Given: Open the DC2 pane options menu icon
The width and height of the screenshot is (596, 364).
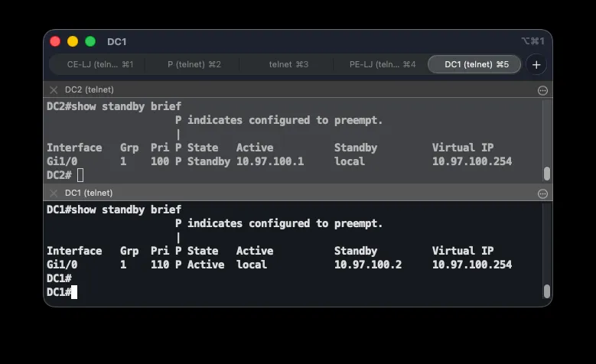Looking at the screenshot, I should [x=542, y=90].
